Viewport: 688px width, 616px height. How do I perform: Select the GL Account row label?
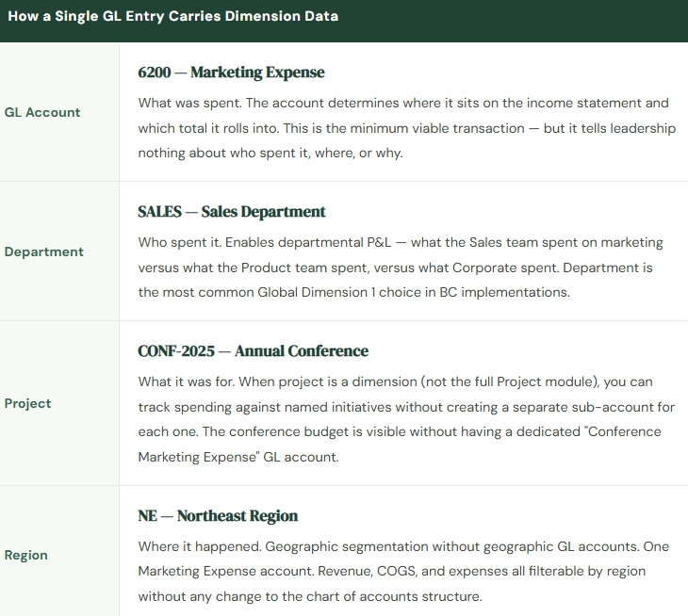(x=42, y=112)
